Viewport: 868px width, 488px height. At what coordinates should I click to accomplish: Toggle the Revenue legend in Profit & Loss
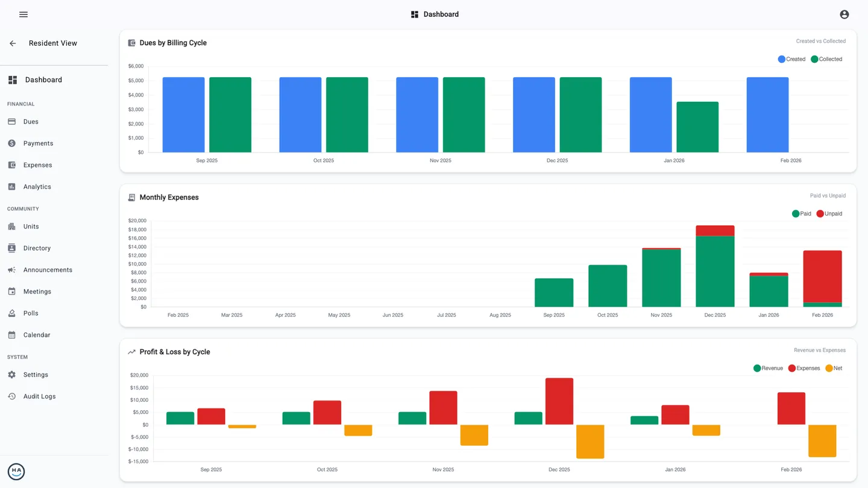[x=768, y=368]
